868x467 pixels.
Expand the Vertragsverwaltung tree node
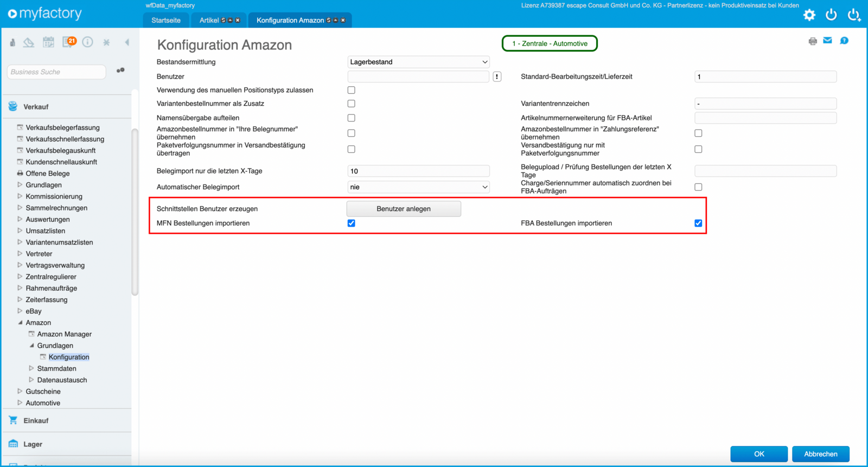20,265
